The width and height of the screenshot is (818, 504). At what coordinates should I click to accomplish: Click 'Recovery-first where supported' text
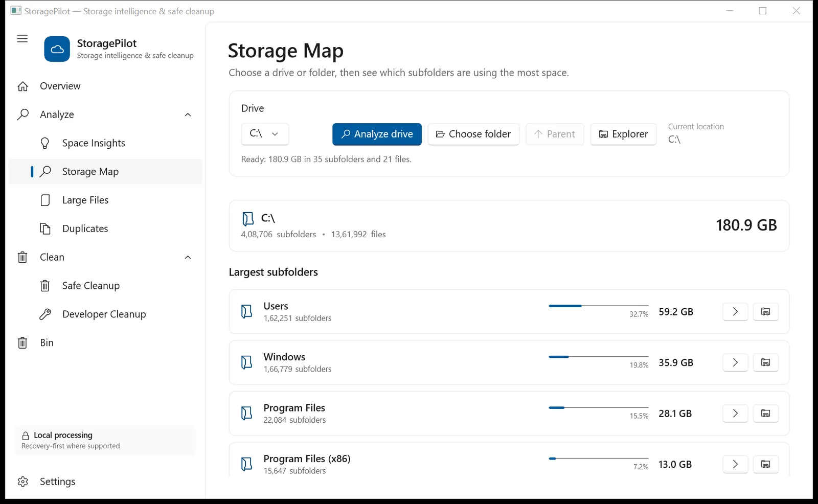click(x=71, y=446)
